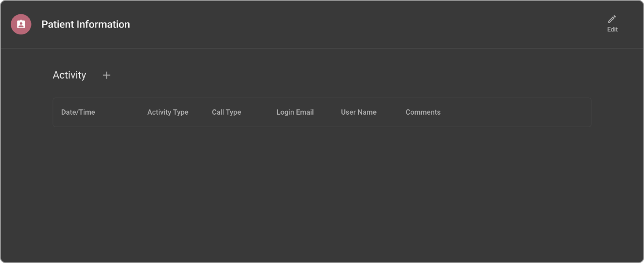Click the divider line below the header bar
The image size is (644, 263).
pyautogui.click(x=322, y=48)
